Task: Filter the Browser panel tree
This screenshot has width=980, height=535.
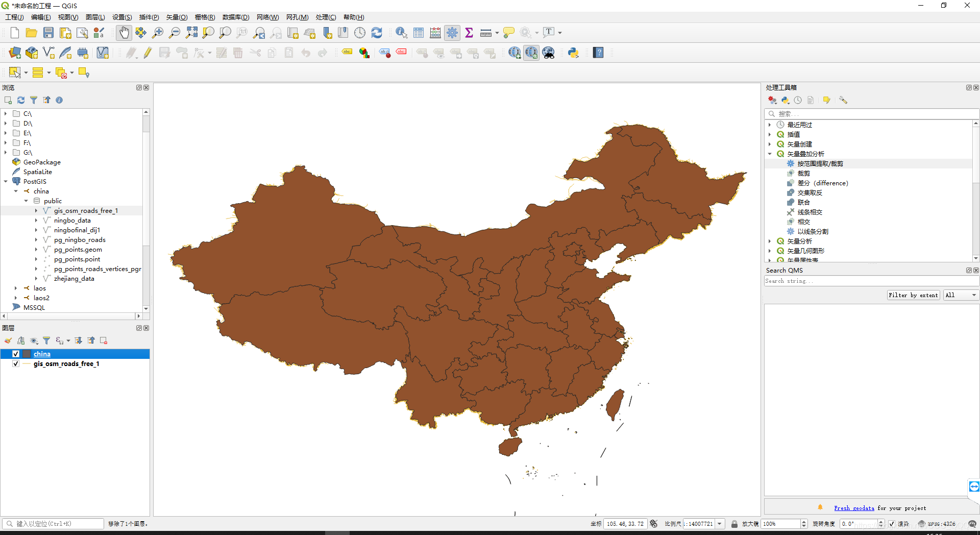Action: pos(34,100)
